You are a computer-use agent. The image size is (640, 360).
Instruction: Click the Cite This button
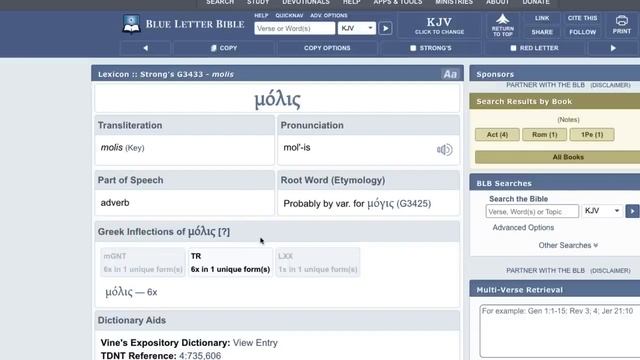[582, 18]
